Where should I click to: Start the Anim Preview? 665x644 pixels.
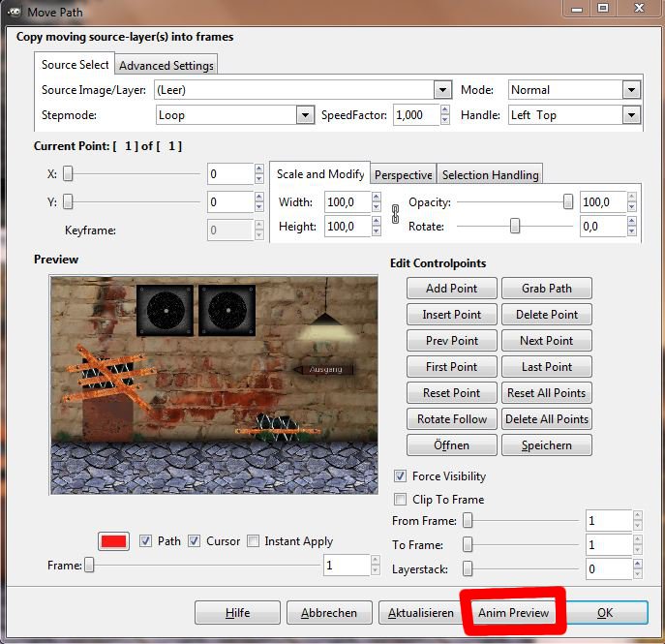point(513,613)
